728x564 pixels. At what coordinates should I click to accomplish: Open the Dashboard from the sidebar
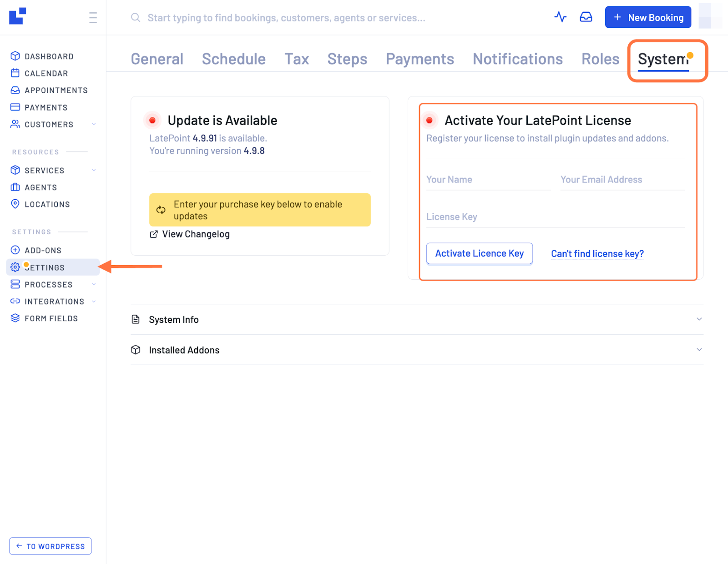coord(15,56)
